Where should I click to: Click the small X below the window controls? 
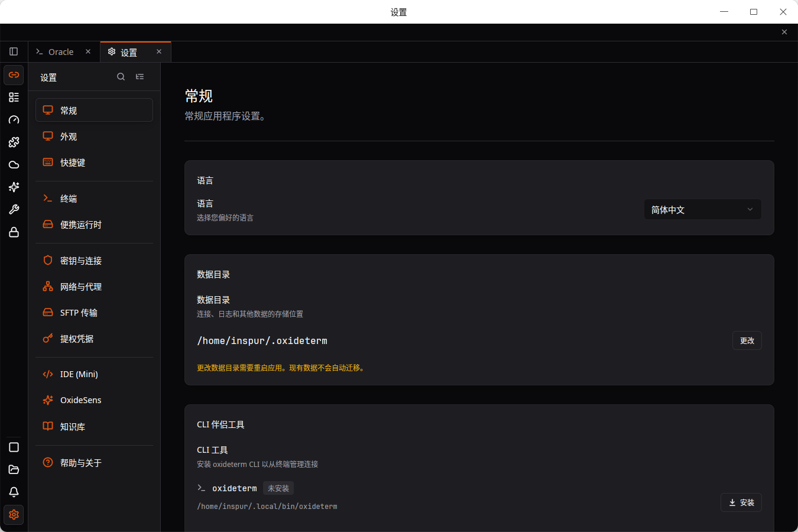point(784,32)
